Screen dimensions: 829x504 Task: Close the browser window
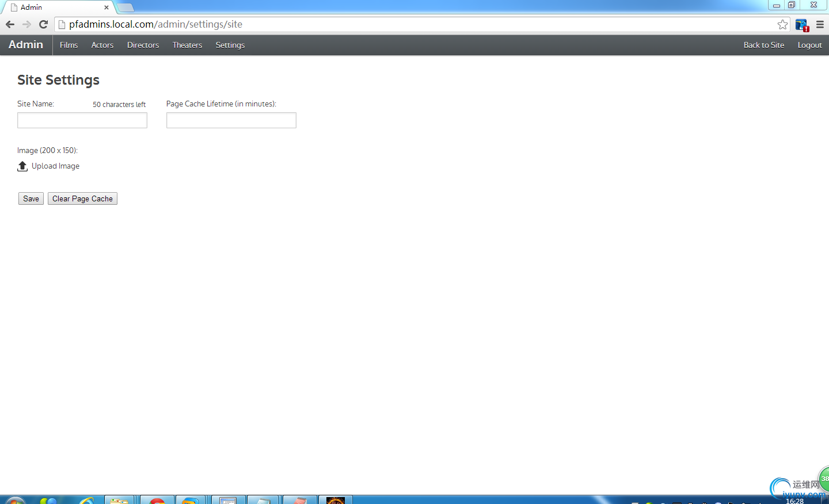tap(813, 5)
